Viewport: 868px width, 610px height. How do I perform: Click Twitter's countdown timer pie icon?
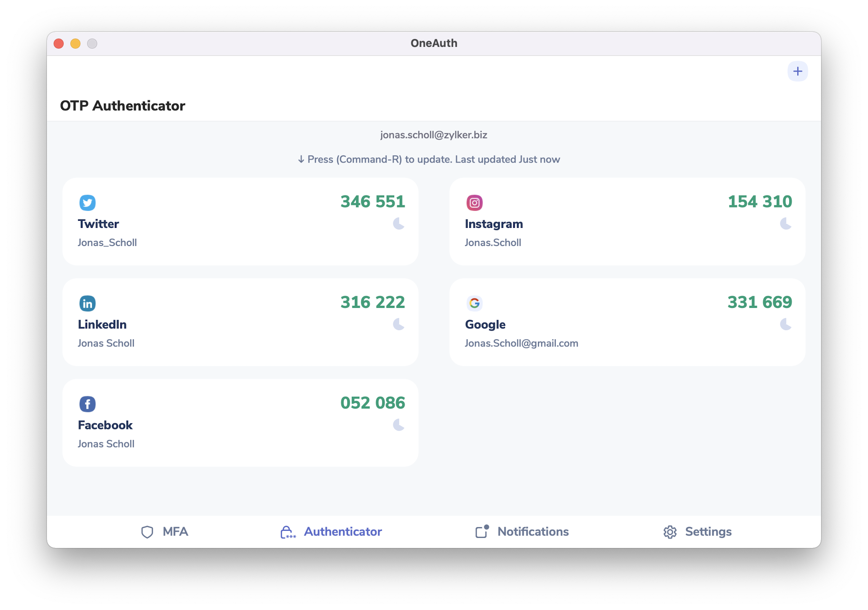[x=399, y=224]
